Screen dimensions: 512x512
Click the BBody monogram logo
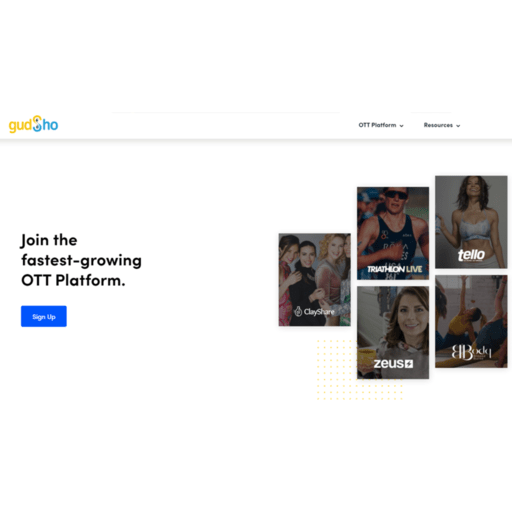point(471,352)
